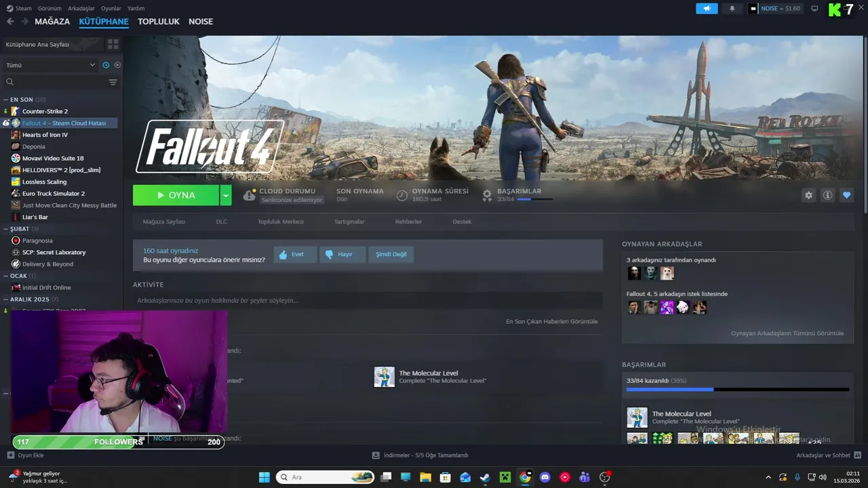Open the Tümü filter dropdown
Image resolution: width=868 pixels, height=488 pixels.
point(50,65)
